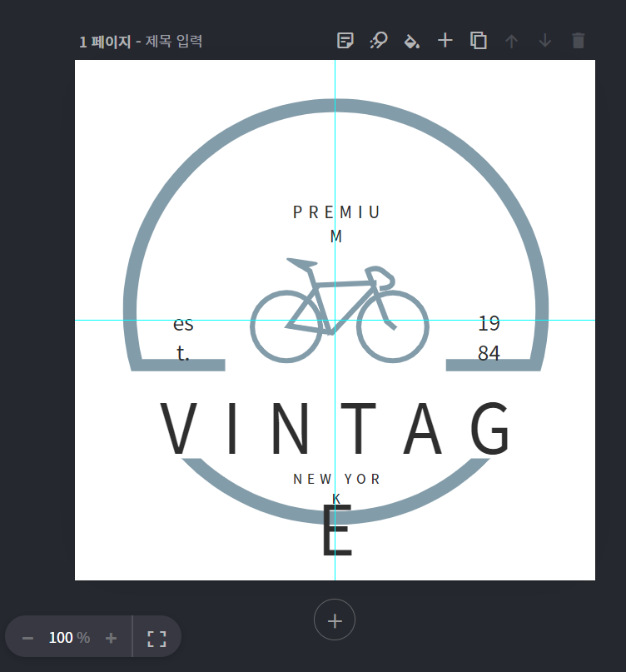The width and height of the screenshot is (626, 672).
Task: Duplicate the current page
Action: [x=479, y=41]
